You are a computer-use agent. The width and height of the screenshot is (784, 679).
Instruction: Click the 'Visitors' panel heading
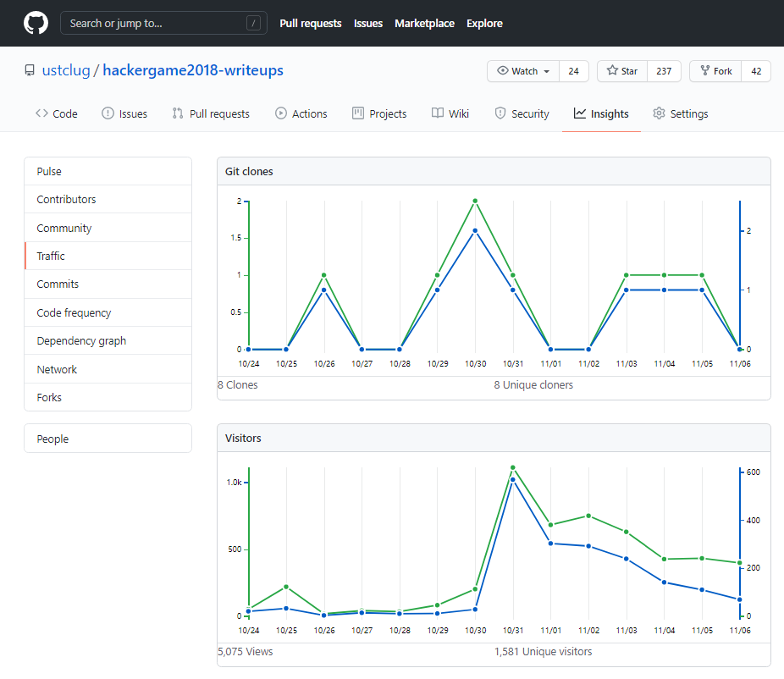pos(243,438)
